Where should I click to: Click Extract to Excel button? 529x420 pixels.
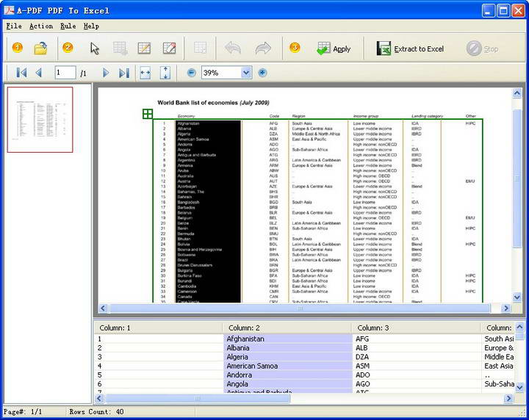point(410,49)
